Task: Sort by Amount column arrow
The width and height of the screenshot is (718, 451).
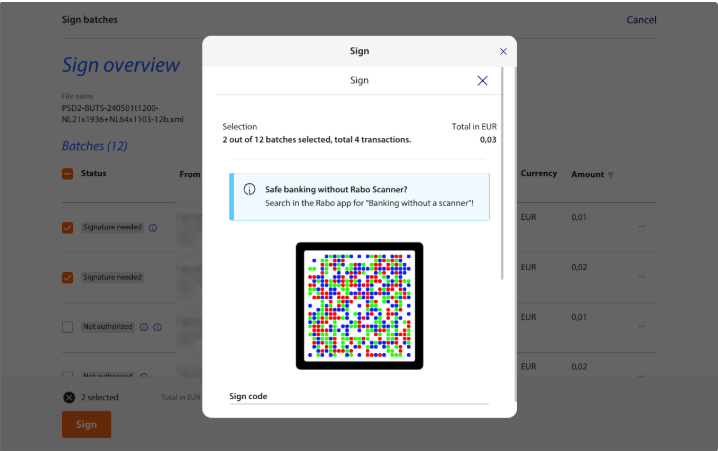Action: click(x=610, y=174)
